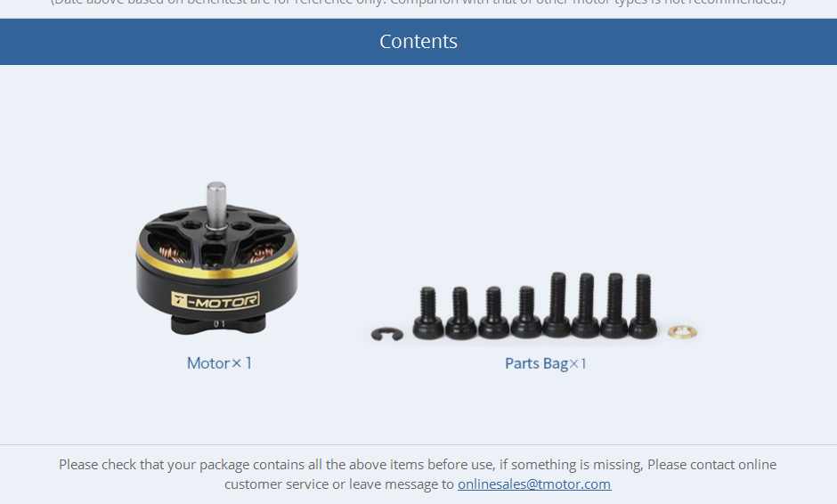This screenshot has height=504, width=837.
Task: Click the black C-clip retaining ring
Action: tap(387, 334)
